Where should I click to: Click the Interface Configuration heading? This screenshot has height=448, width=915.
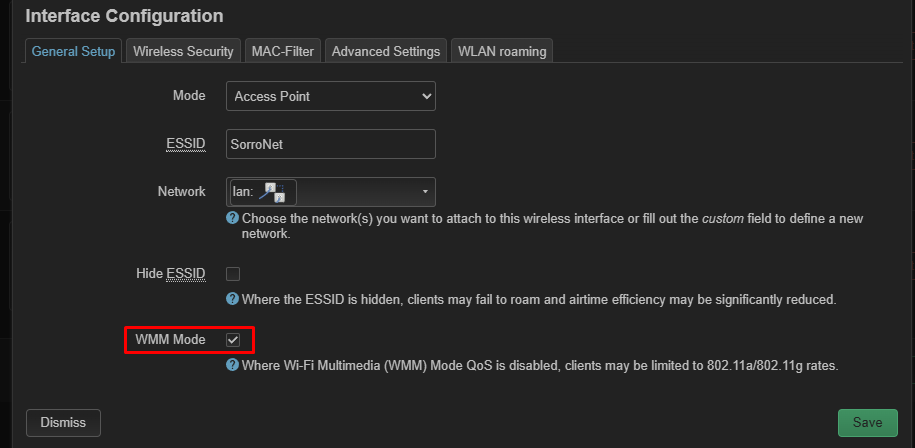coord(124,16)
